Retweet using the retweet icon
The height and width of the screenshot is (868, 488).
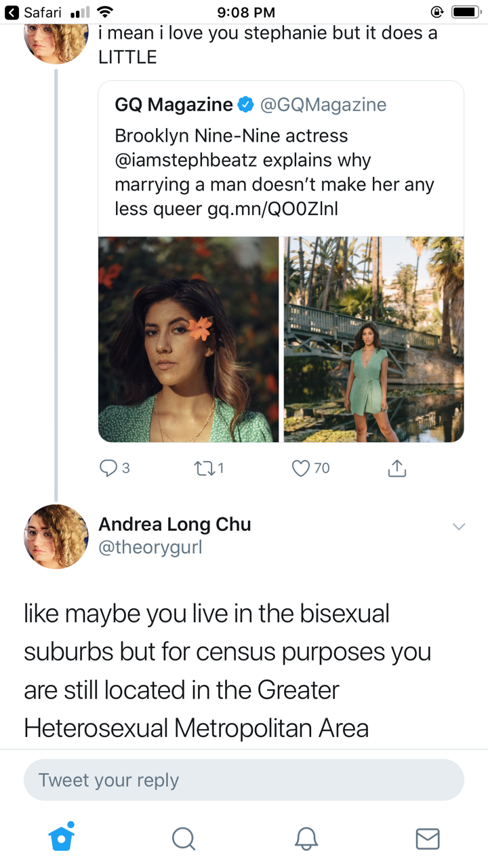click(x=203, y=468)
